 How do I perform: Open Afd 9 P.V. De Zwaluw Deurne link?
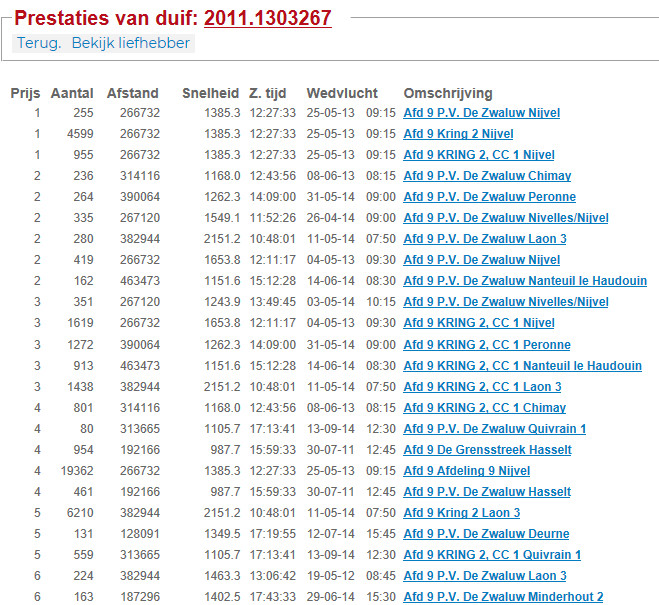486,534
